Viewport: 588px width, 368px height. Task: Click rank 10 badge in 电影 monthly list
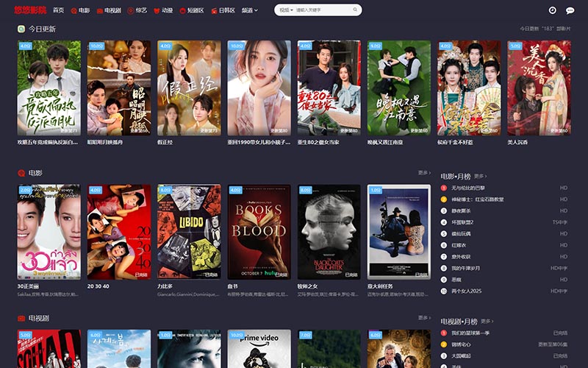click(x=444, y=291)
